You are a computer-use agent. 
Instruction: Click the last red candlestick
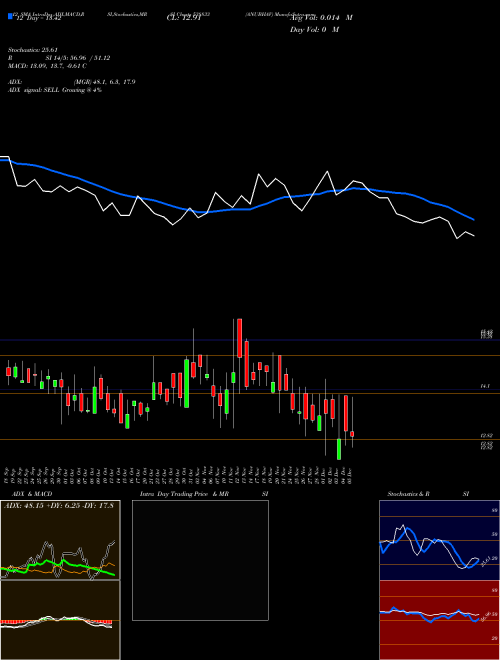(352, 434)
